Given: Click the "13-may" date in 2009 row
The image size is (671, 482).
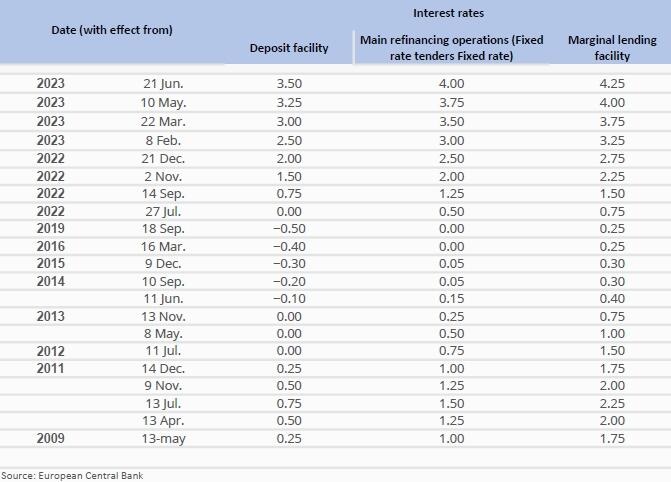Looking at the screenshot, I should 164,437.
